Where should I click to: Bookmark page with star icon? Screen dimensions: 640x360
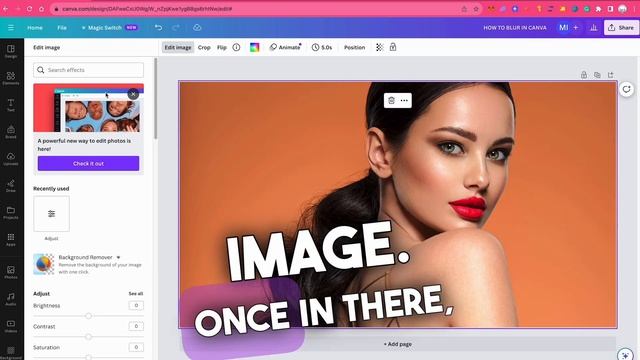point(476,9)
